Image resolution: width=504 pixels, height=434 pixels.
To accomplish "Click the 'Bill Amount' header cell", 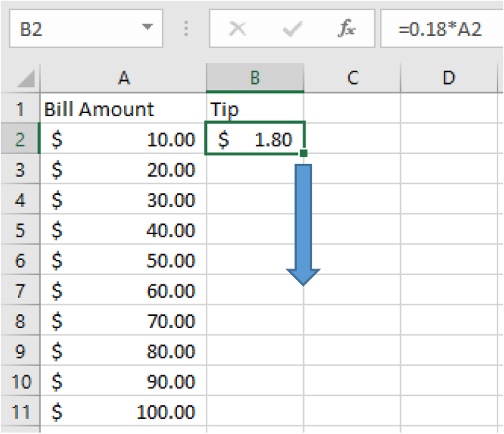I will click(x=123, y=109).
